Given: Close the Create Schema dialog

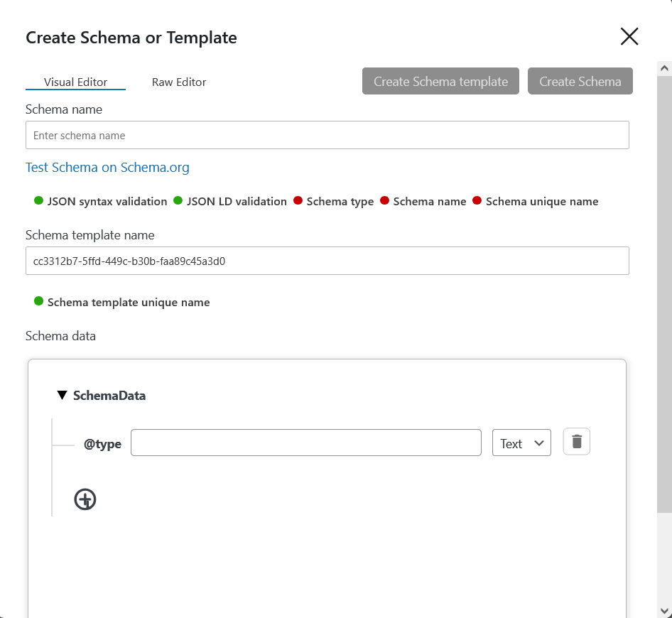Looking at the screenshot, I should 629,36.
